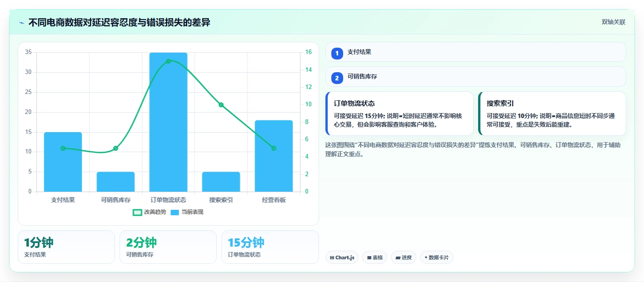Click trend line point above 可销售库存
Viewport: 644px width, 282px height.
[115, 148]
